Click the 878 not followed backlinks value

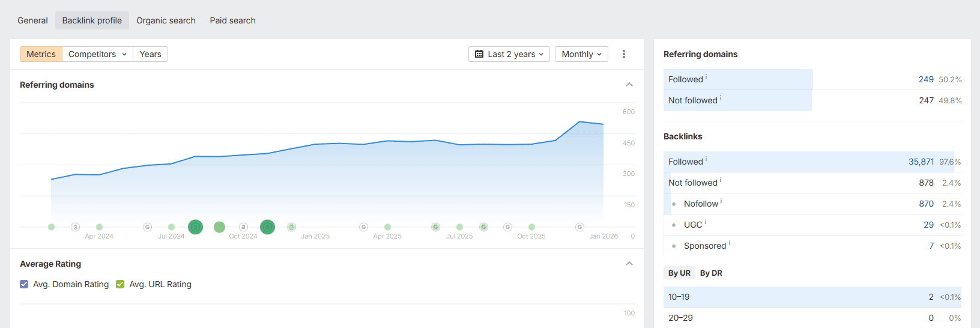tap(926, 183)
